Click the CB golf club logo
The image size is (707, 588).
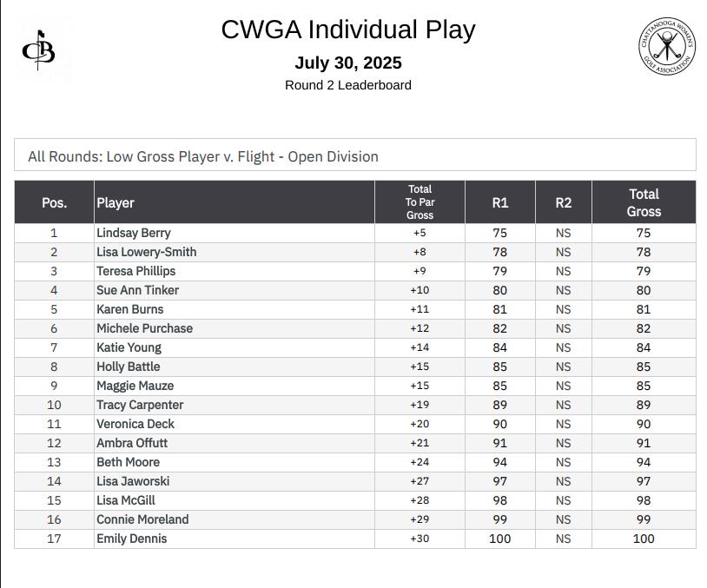point(39,50)
